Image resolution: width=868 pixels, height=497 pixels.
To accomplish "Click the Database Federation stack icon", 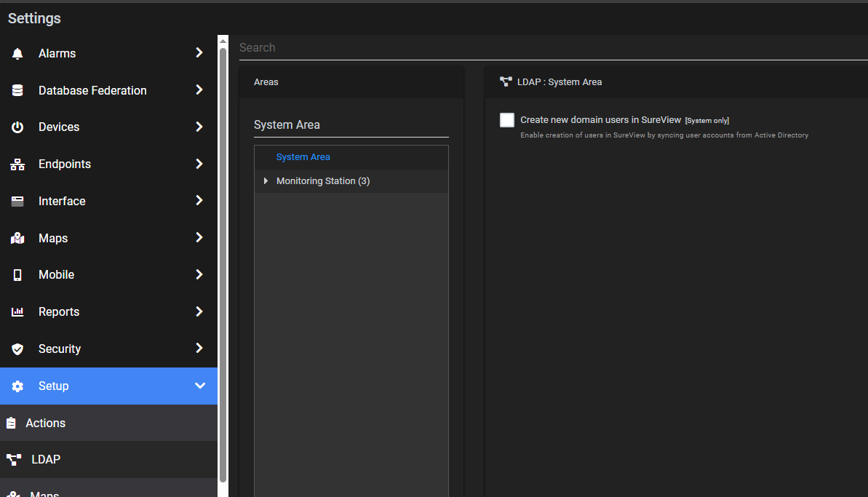I will click(17, 91).
